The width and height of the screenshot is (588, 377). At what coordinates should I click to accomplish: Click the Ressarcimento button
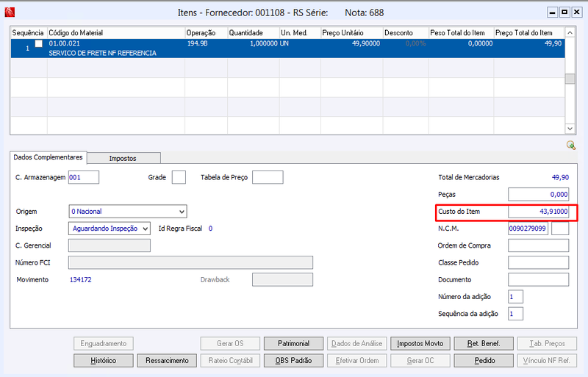(167, 361)
